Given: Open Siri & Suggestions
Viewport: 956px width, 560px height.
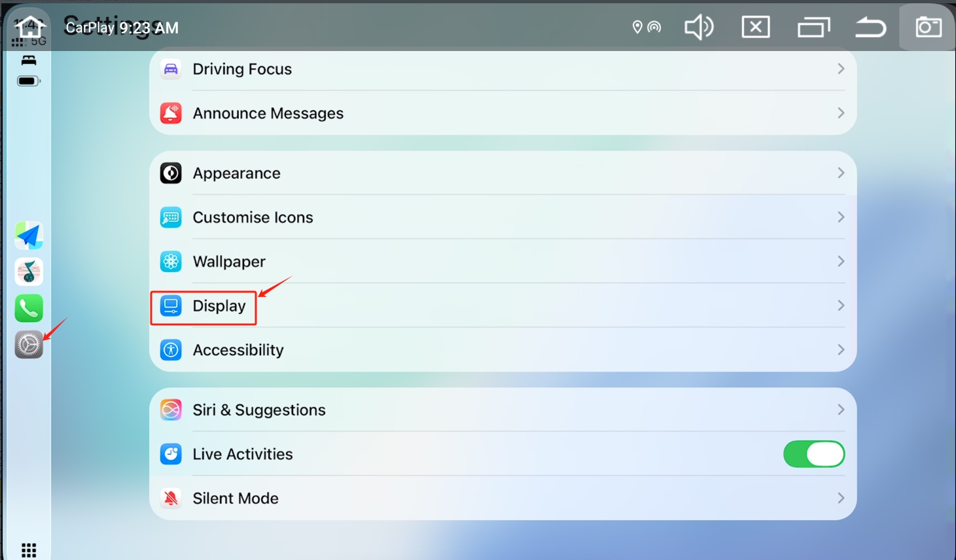Looking at the screenshot, I should click(x=503, y=410).
